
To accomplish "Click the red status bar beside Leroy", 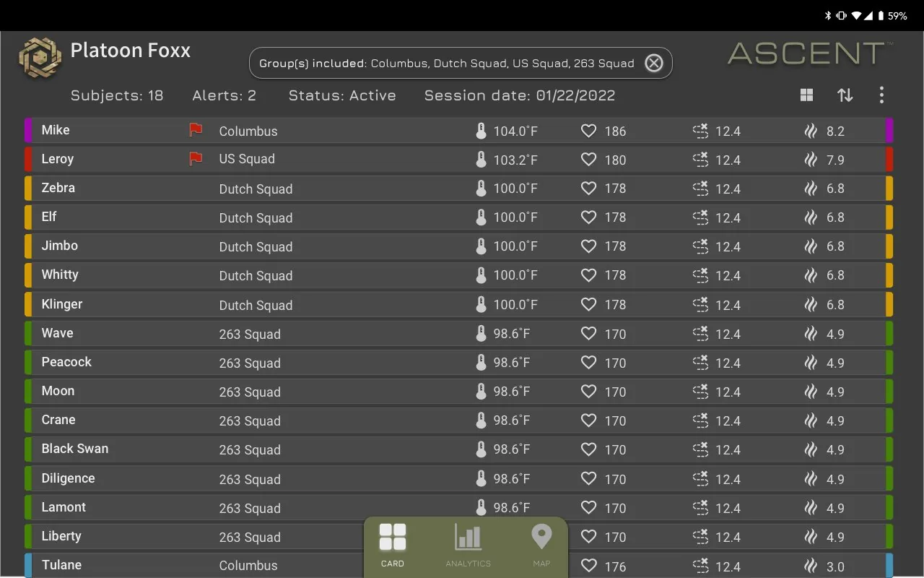I will point(28,160).
